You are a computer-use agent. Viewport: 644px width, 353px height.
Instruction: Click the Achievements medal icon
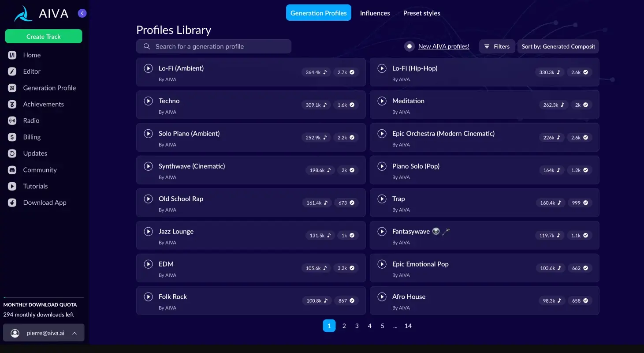click(12, 104)
